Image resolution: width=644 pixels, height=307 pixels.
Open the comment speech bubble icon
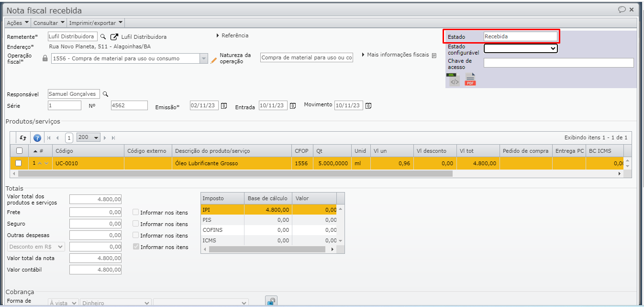coord(622,10)
